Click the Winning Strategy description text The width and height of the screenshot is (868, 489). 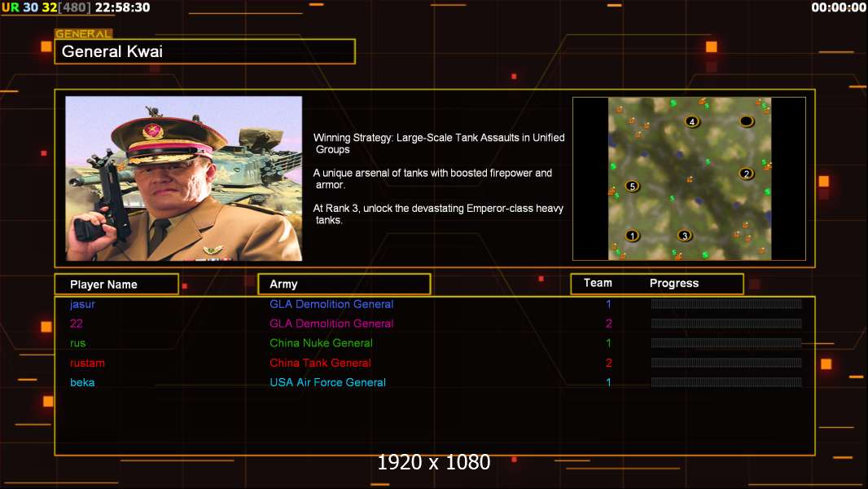click(438, 143)
